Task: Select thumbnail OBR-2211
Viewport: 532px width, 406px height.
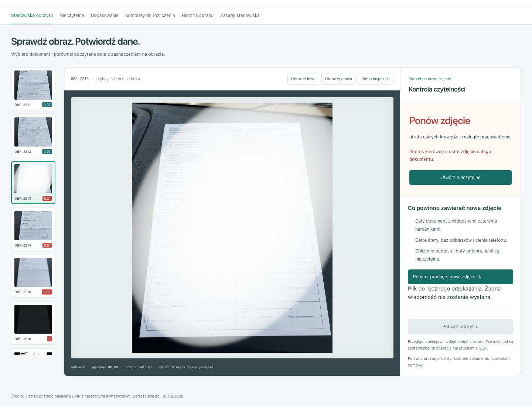Action: pos(33,89)
